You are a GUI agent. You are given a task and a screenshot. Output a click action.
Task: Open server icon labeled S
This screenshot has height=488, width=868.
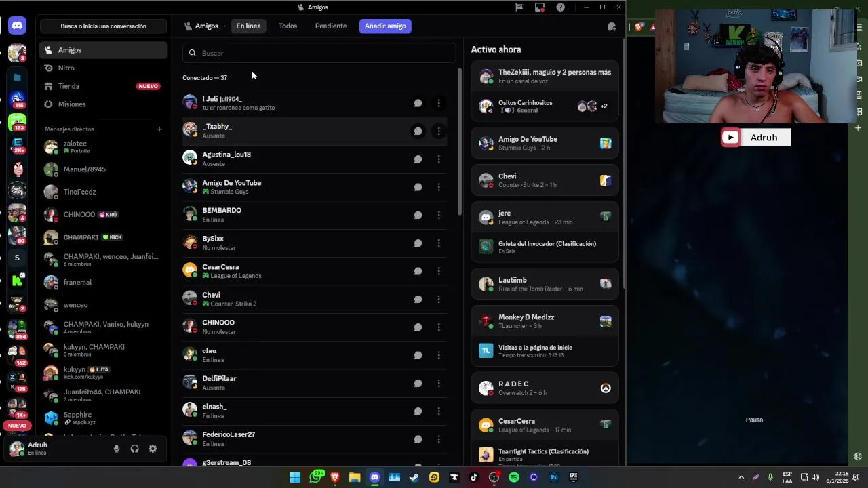[17, 258]
